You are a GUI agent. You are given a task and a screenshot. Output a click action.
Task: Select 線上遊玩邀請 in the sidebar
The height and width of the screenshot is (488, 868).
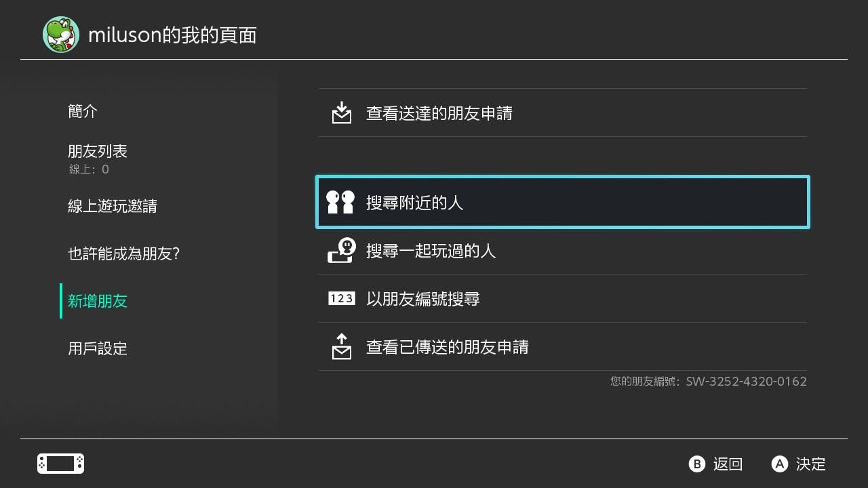(113, 206)
